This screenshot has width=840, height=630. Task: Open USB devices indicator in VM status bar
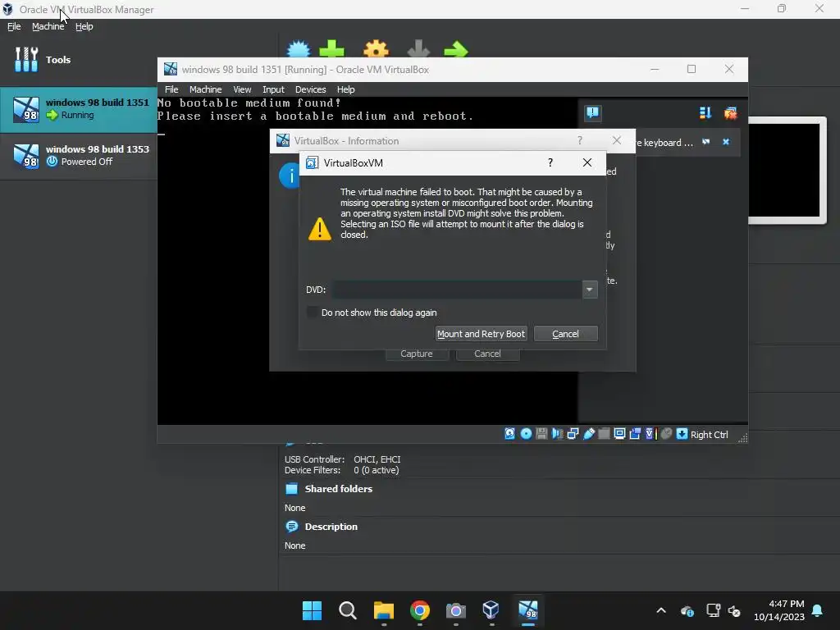click(x=589, y=434)
